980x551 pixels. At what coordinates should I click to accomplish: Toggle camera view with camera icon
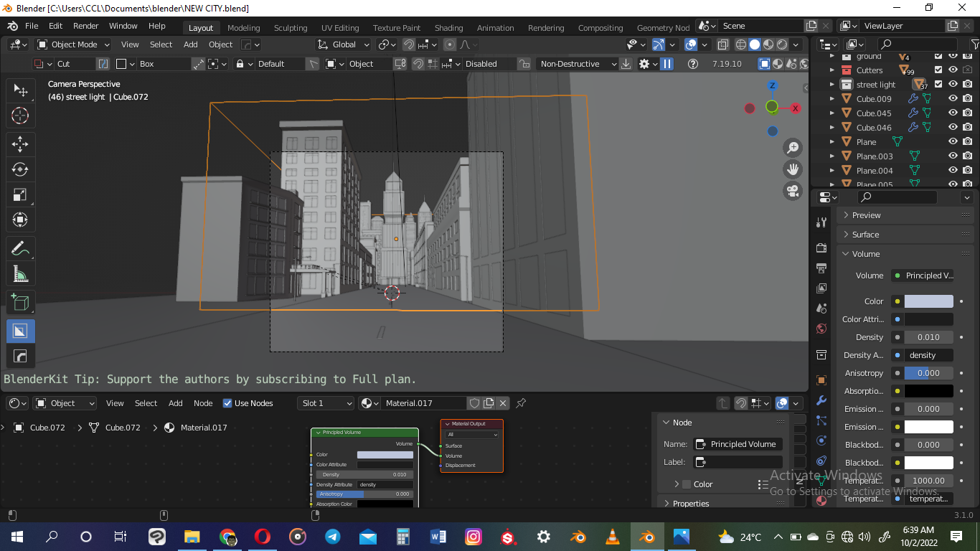click(793, 191)
